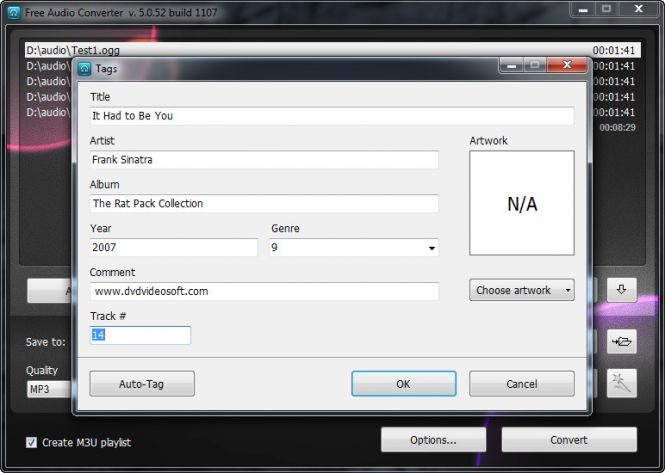Open the output folder icon button
This screenshot has width=665, height=473.
pyautogui.click(x=621, y=341)
